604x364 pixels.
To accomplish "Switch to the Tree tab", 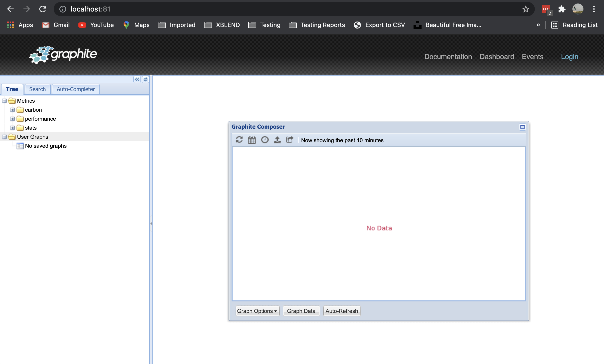I will [12, 89].
